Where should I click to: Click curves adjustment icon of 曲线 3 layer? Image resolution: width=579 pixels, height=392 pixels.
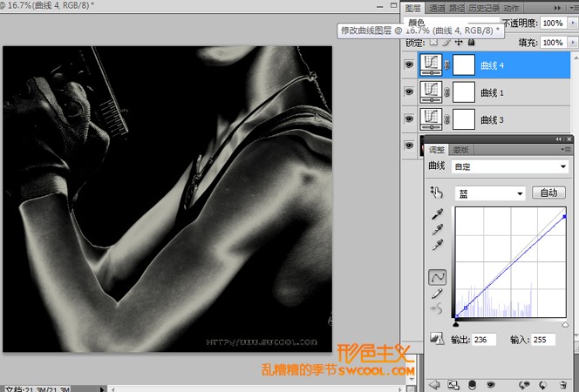431,119
